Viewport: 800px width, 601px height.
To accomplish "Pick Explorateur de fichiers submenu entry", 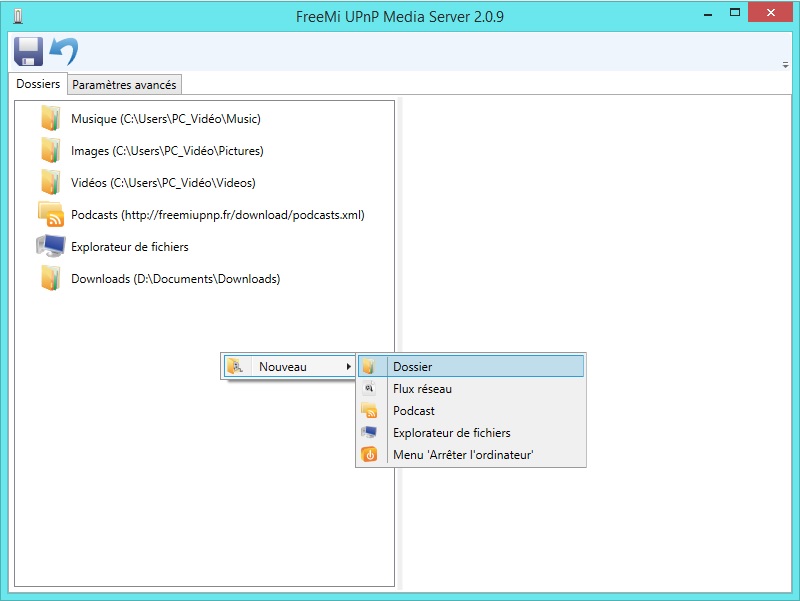I will [451, 433].
